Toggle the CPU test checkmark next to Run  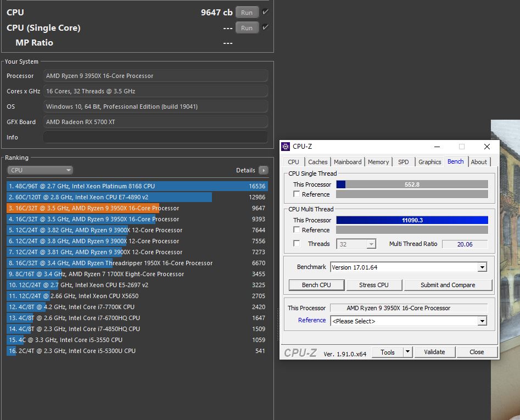[x=265, y=12]
